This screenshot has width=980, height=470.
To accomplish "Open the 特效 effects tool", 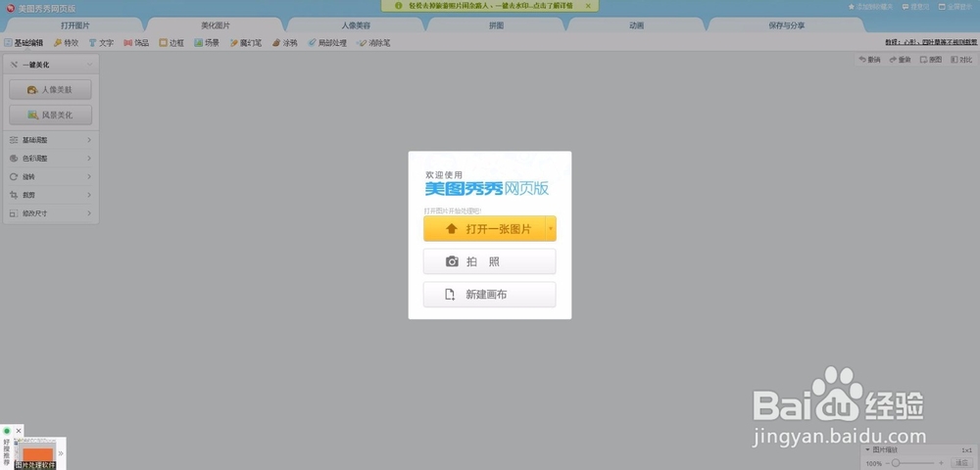I will coord(67,43).
